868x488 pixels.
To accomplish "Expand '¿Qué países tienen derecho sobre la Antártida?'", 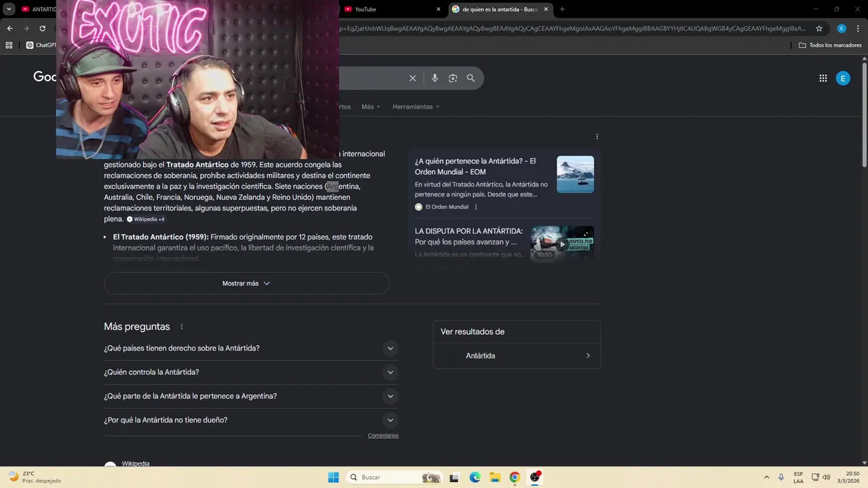I will tap(251, 348).
